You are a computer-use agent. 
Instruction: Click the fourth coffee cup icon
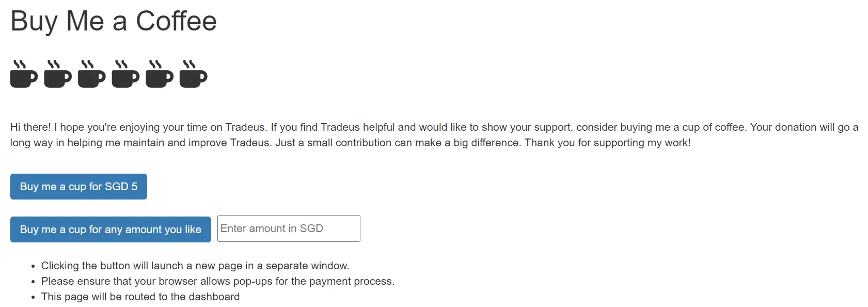(125, 74)
